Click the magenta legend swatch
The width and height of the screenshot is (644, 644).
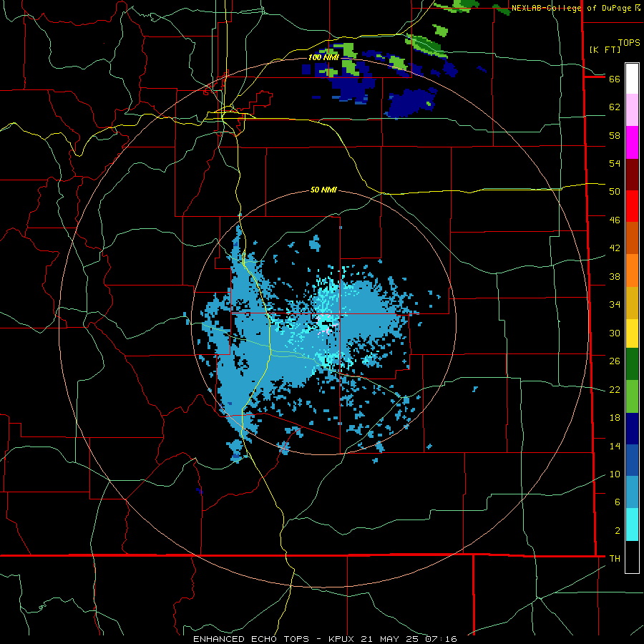[632, 142]
